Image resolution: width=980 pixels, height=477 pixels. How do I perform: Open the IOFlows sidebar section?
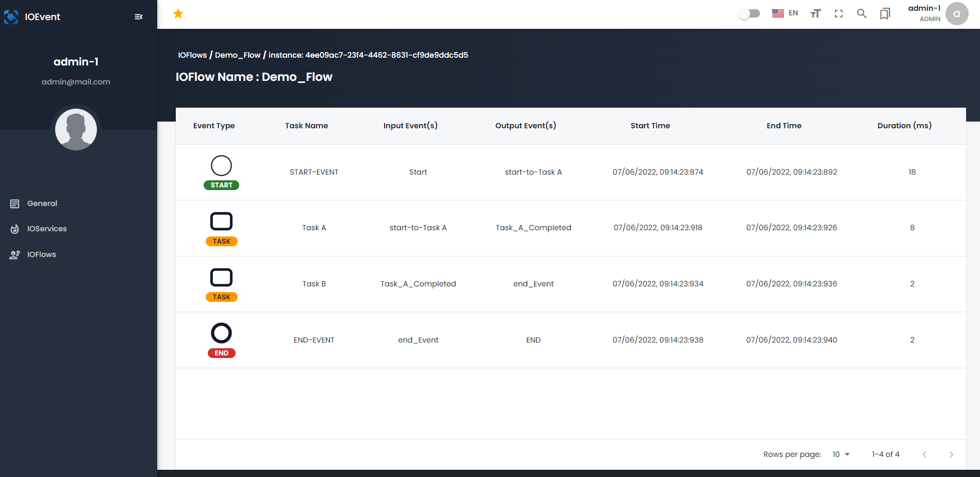pos(42,254)
